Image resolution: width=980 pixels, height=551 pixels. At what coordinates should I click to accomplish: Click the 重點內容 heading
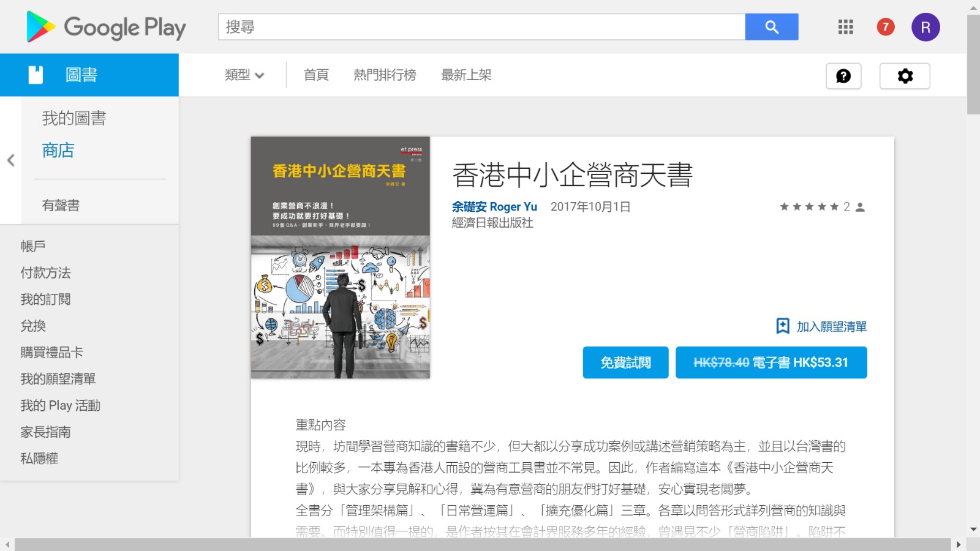(320, 425)
